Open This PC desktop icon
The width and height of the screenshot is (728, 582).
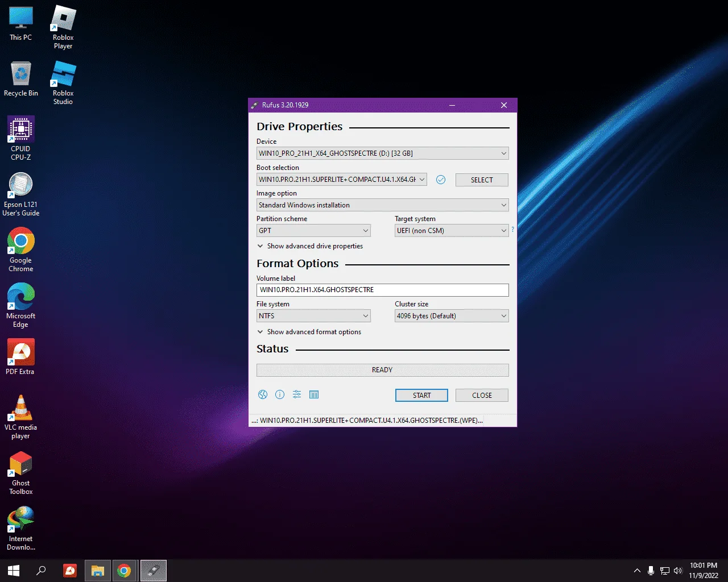tap(21, 24)
